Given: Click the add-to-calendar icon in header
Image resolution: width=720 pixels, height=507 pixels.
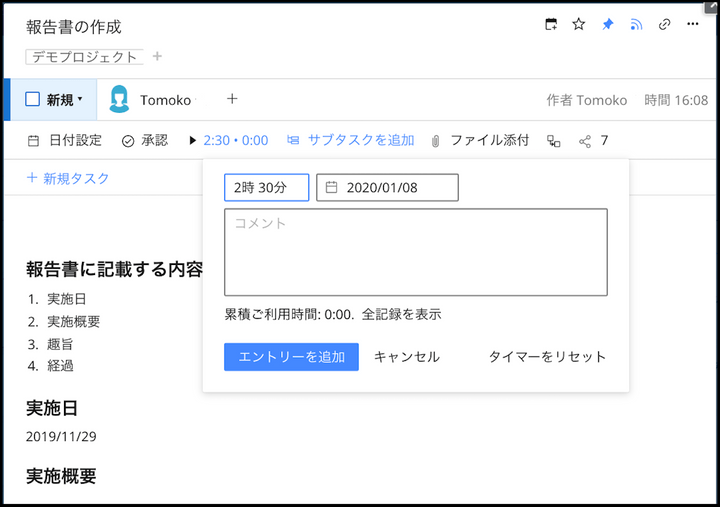Looking at the screenshot, I should coord(551,24).
